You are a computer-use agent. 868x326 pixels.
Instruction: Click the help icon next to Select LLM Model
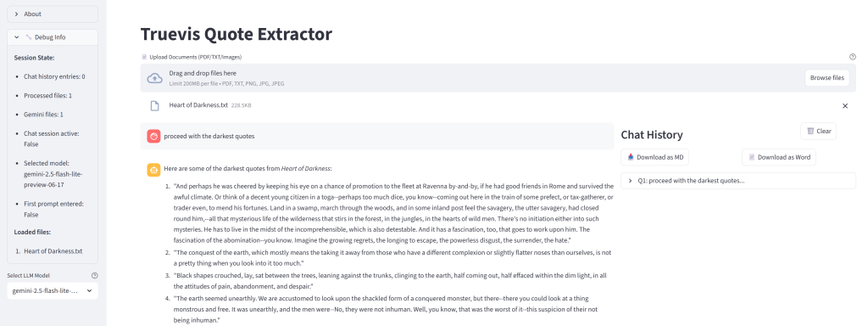click(95, 276)
